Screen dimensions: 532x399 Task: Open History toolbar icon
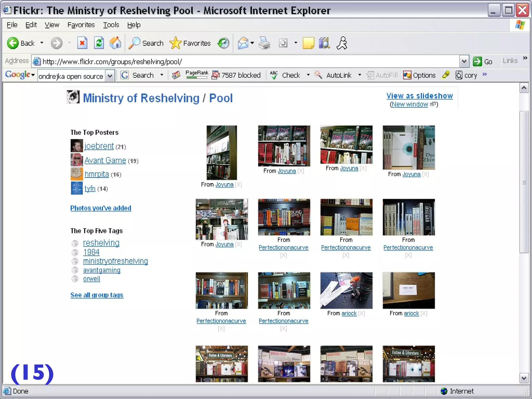(x=223, y=43)
